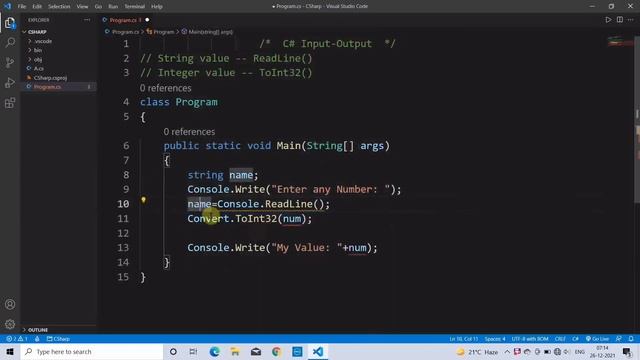Open Mail app from taskbar
The height and width of the screenshot is (360, 640).
(x=256, y=351)
